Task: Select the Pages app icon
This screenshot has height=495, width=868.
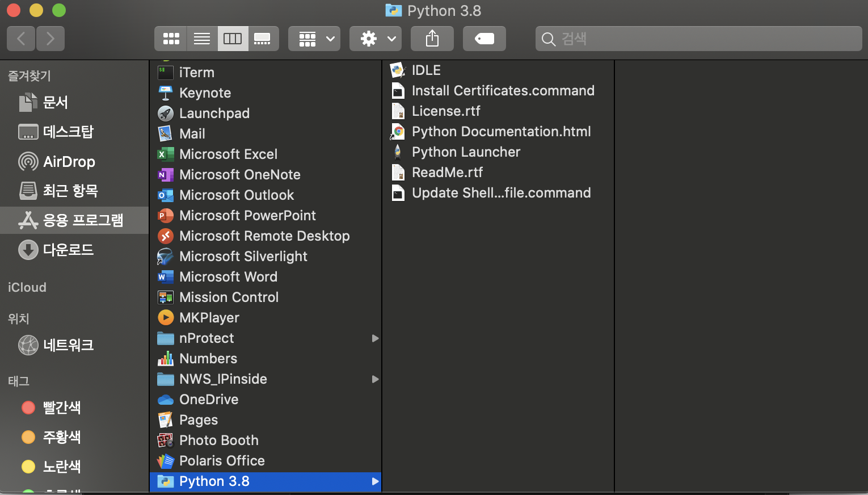Action: pyautogui.click(x=165, y=420)
